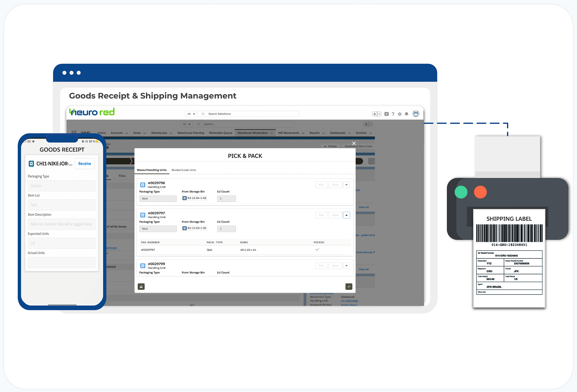
Task: Click the Actual Units input field
Action: (x=61, y=262)
